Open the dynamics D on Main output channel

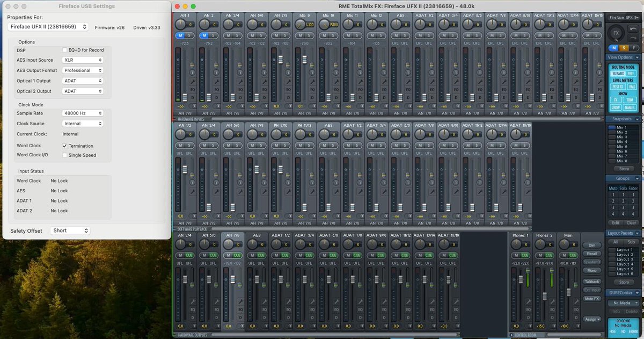[x=576, y=318]
